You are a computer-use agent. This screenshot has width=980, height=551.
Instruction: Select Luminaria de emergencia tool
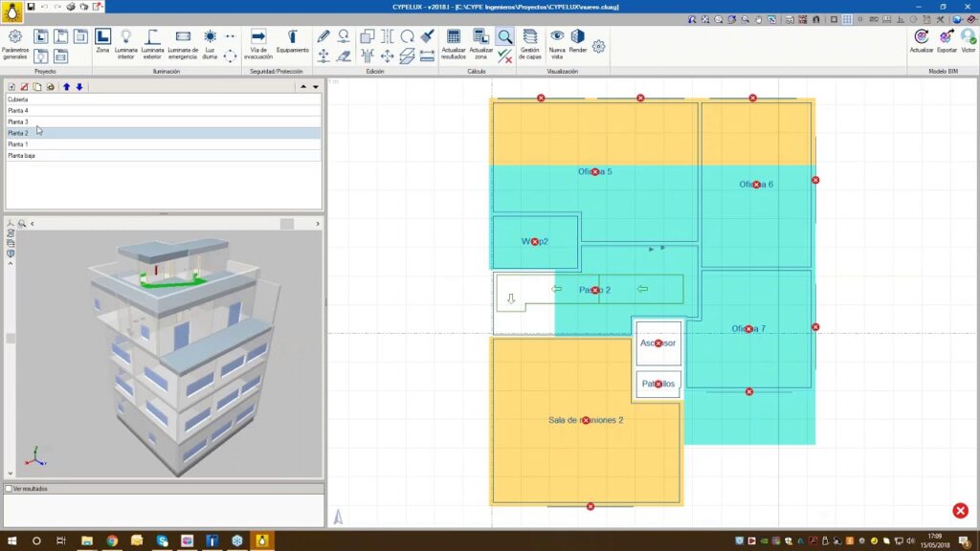tap(182, 41)
